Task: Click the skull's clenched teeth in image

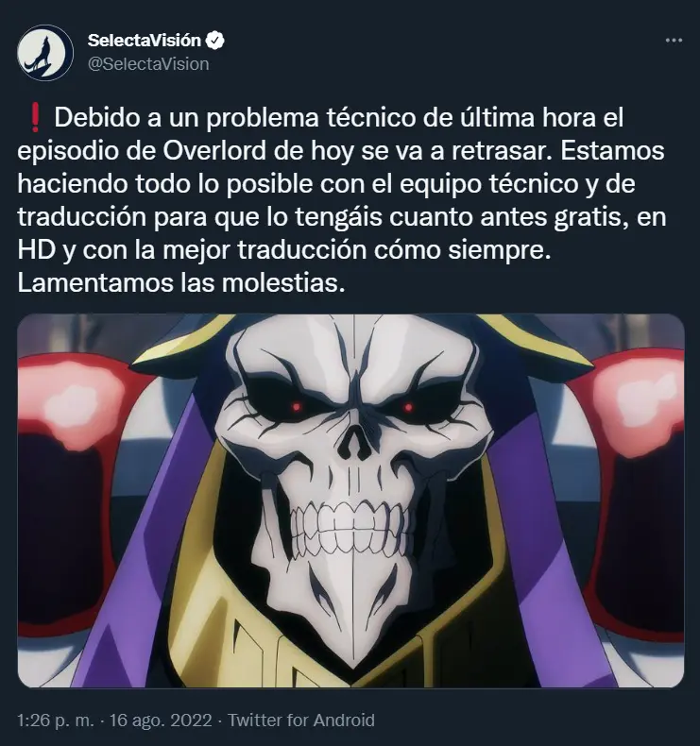Action: point(350,527)
